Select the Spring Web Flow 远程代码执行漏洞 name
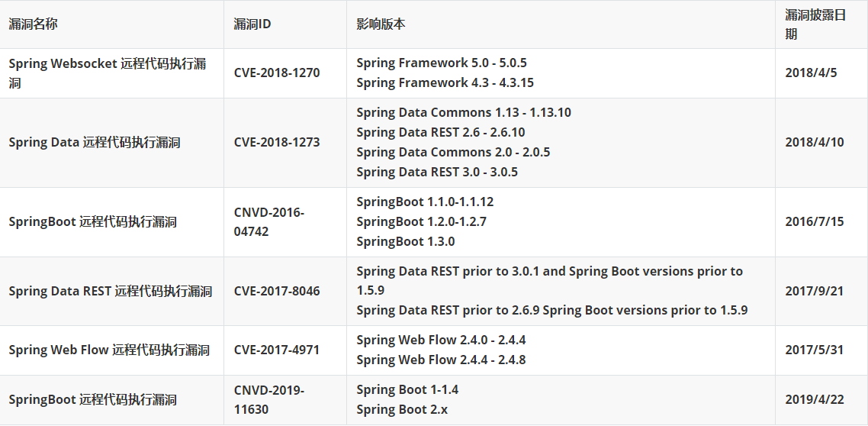 click(x=109, y=350)
